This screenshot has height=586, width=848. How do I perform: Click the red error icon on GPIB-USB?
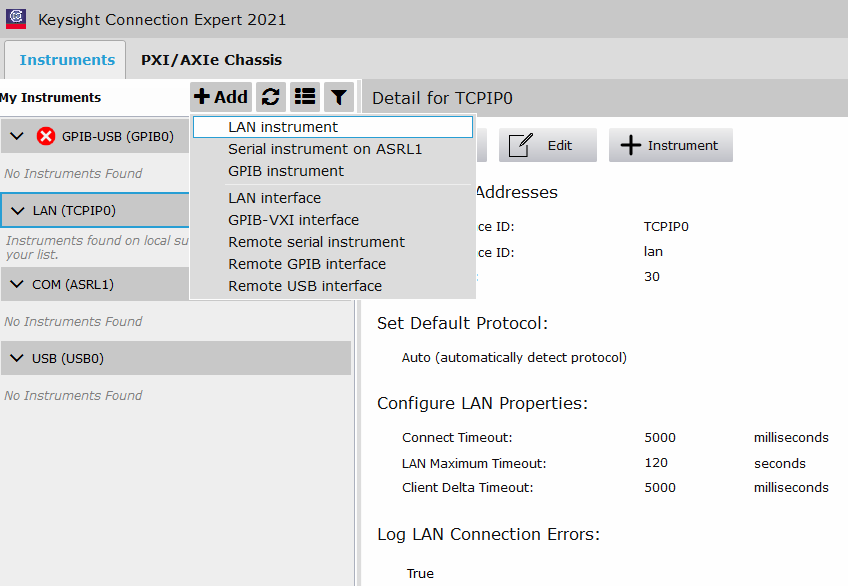46,136
